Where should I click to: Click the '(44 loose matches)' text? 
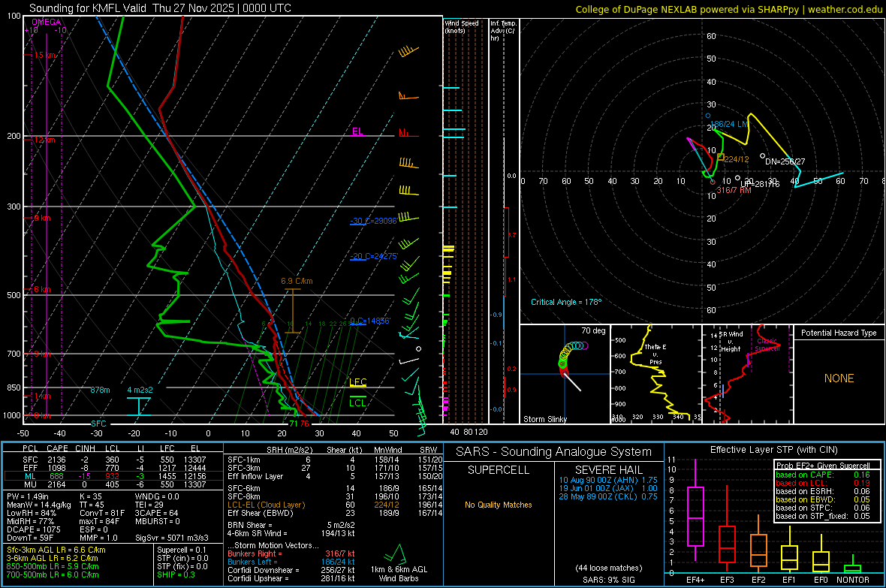[608, 568]
